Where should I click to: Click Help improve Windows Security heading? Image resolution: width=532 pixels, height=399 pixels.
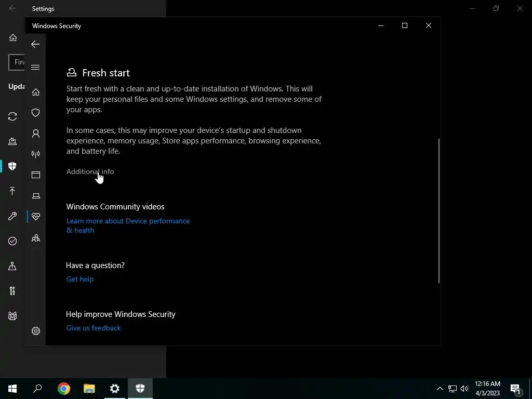coord(121,314)
